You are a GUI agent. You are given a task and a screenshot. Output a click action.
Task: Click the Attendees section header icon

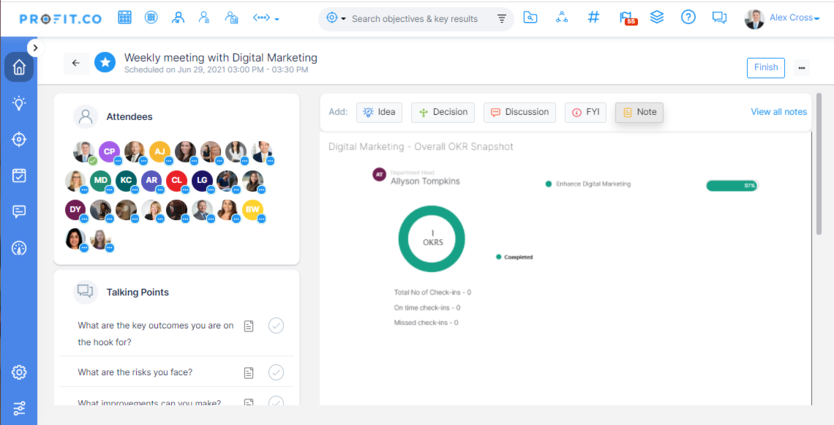coord(86,117)
